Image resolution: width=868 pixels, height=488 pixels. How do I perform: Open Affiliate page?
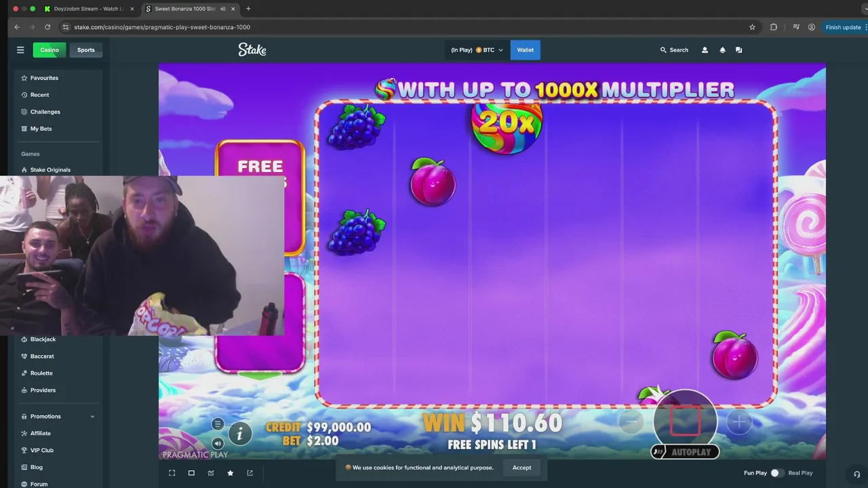click(x=40, y=433)
